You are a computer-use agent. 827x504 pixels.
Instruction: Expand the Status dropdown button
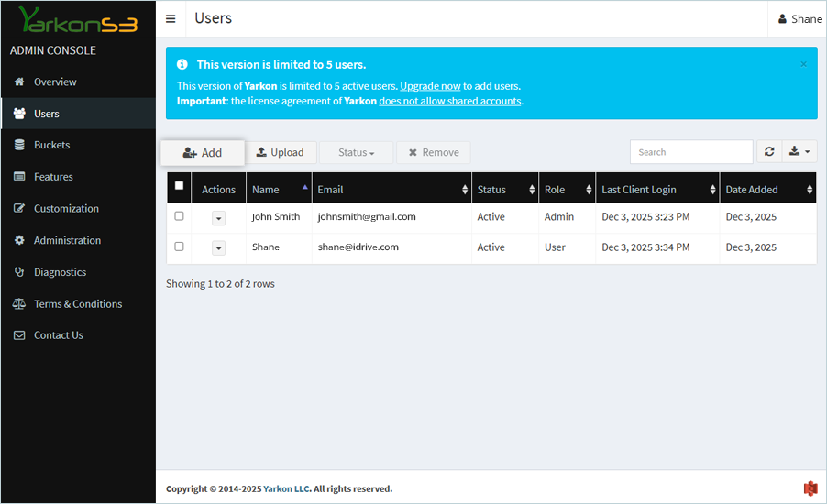pos(356,153)
